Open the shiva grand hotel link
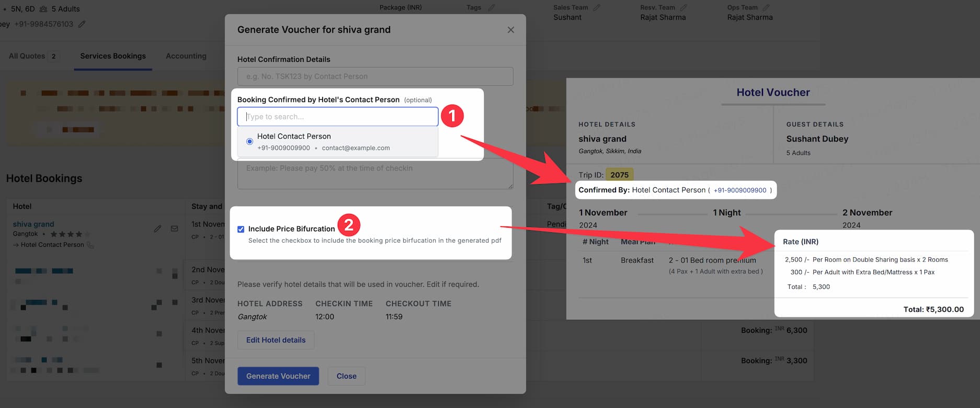Viewport: 980px width, 408px height. pos(33,224)
